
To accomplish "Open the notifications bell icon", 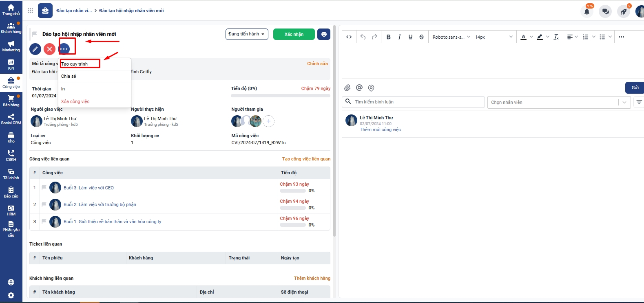I will tap(587, 11).
